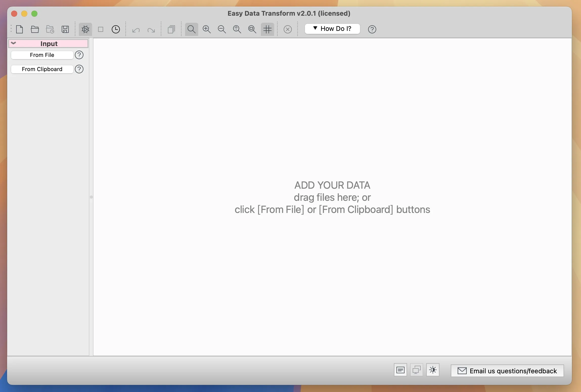Click the redo arrow icon

[x=151, y=30]
